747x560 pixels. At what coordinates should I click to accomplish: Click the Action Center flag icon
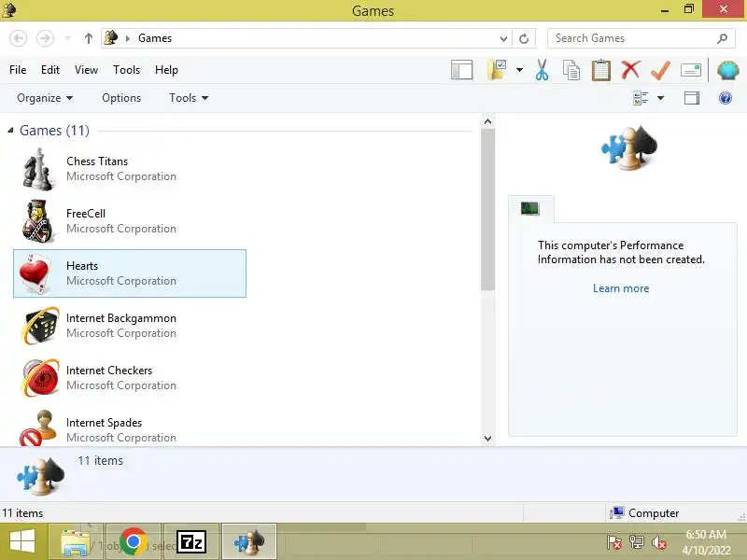click(613, 542)
